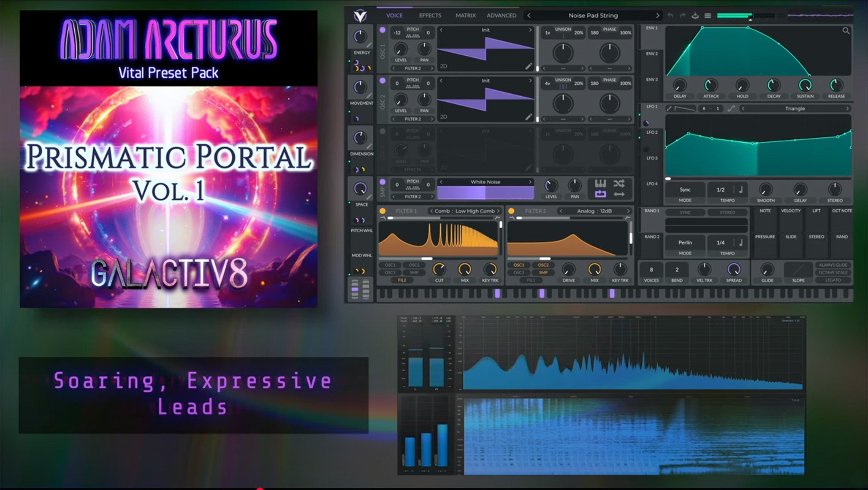The width and height of the screenshot is (868, 490).
Task: Open Filter 2 Analog 12dB selector
Action: (x=594, y=211)
